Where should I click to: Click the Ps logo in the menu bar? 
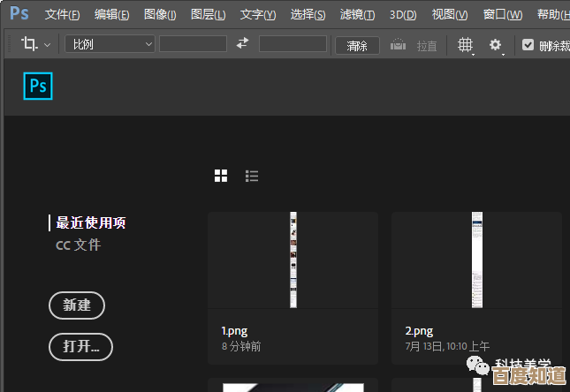click(19, 13)
